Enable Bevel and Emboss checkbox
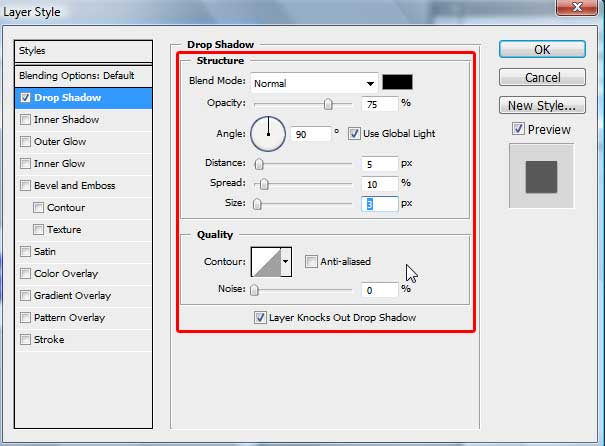This screenshot has height=446, width=605. pyautogui.click(x=25, y=186)
